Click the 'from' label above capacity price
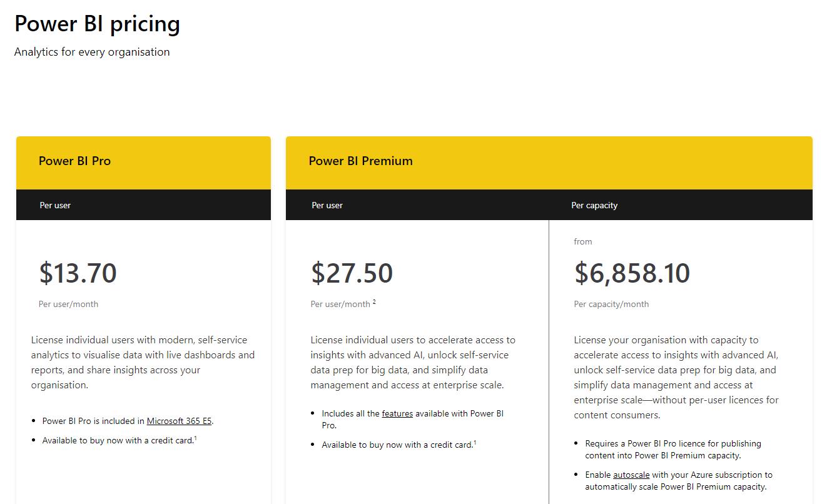Viewport: 827px width, 504px height. [x=583, y=242]
